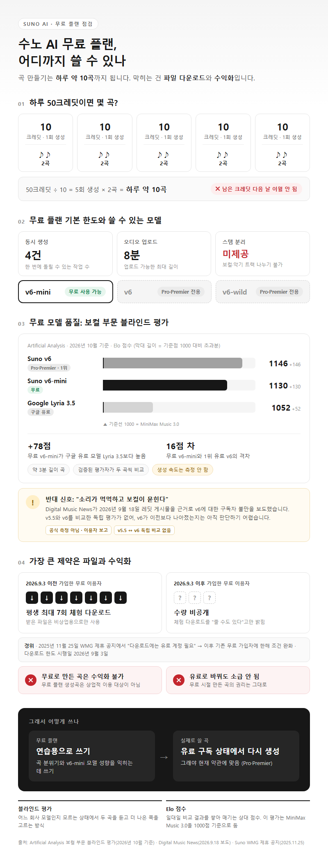Select the v6-mini model card
Viewport: 328px width, 868px height.
[x=66, y=292]
